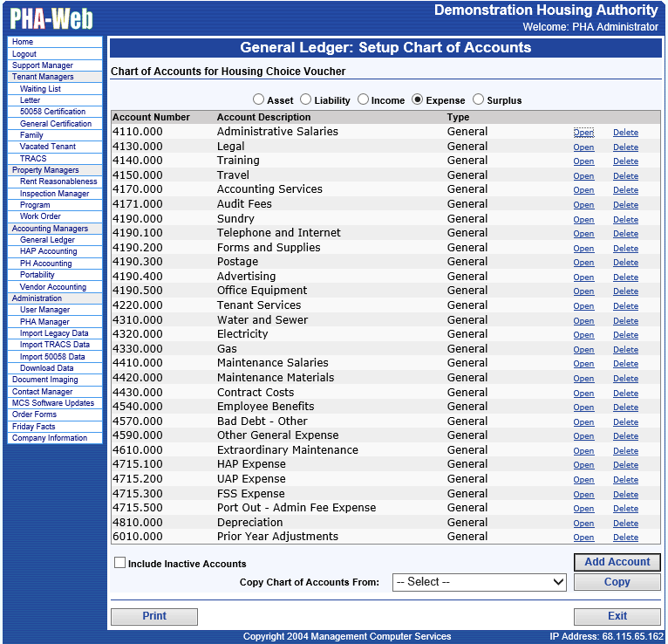Screen dimensions: 668x644
Task: Open the Depreciation account
Action: [583, 524]
